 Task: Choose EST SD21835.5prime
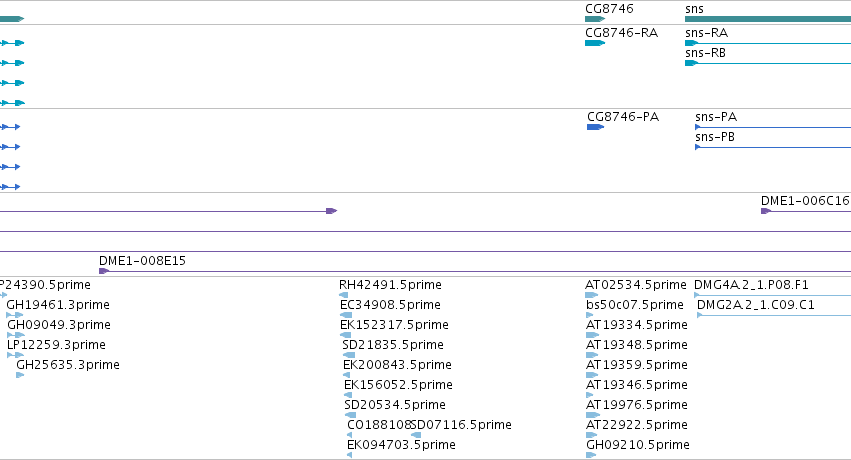point(393,345)
